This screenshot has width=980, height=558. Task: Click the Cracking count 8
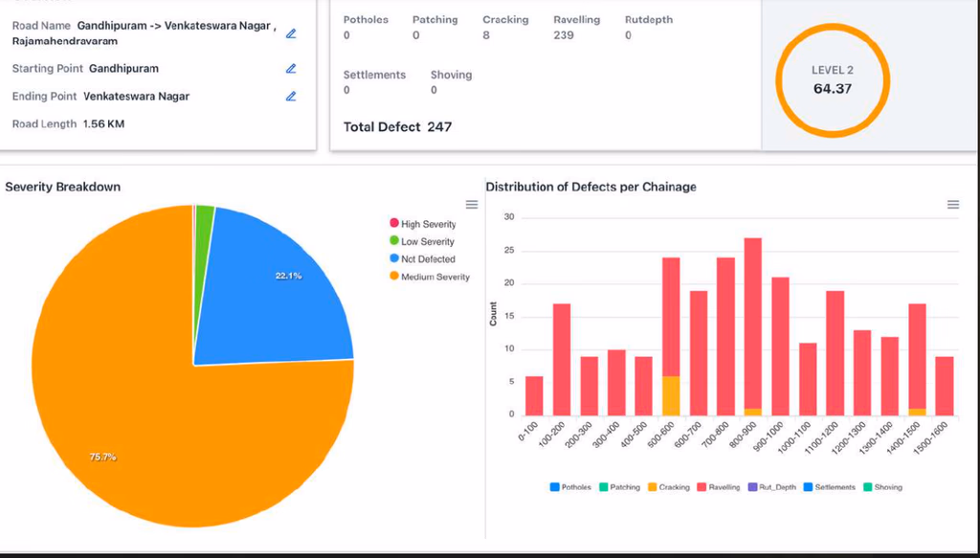pos(485,35)
